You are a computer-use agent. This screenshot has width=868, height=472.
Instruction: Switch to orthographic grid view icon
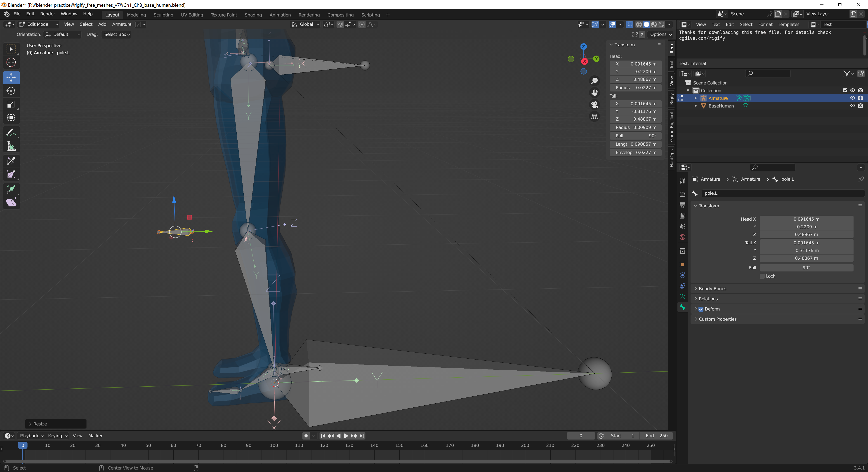point(594,117)
